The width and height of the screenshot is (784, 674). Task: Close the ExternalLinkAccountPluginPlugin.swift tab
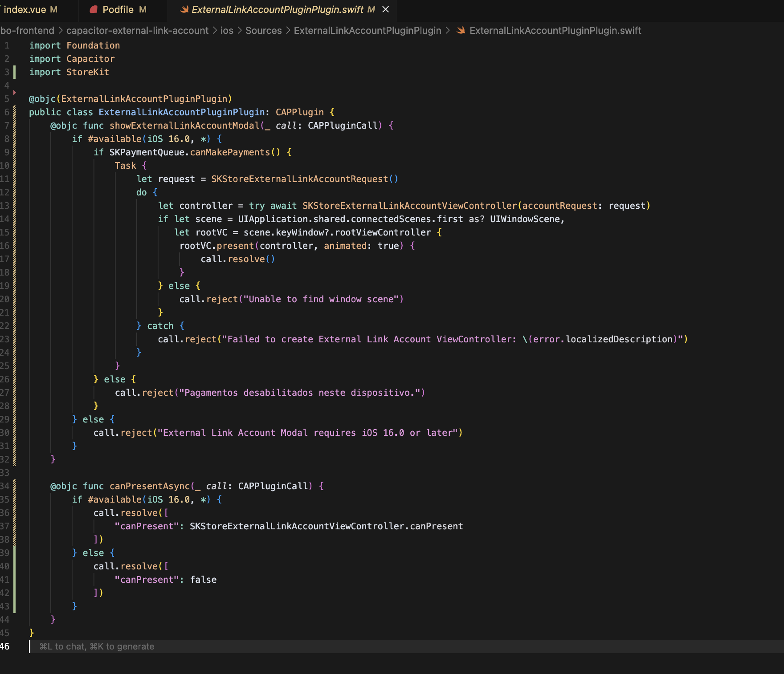(386, 9)
